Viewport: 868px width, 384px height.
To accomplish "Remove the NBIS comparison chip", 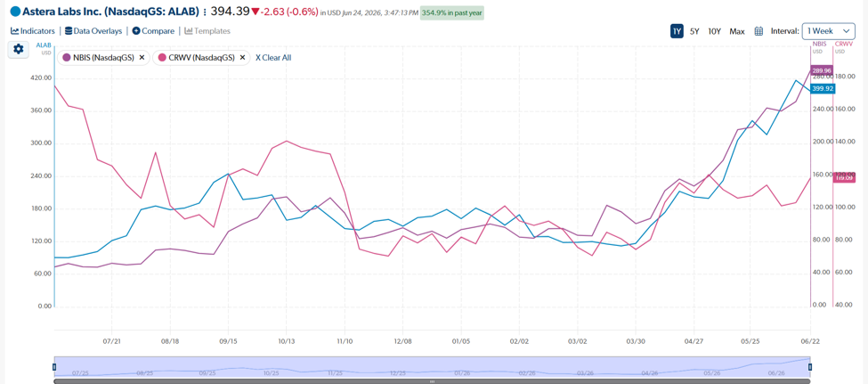I will [142, 57].
